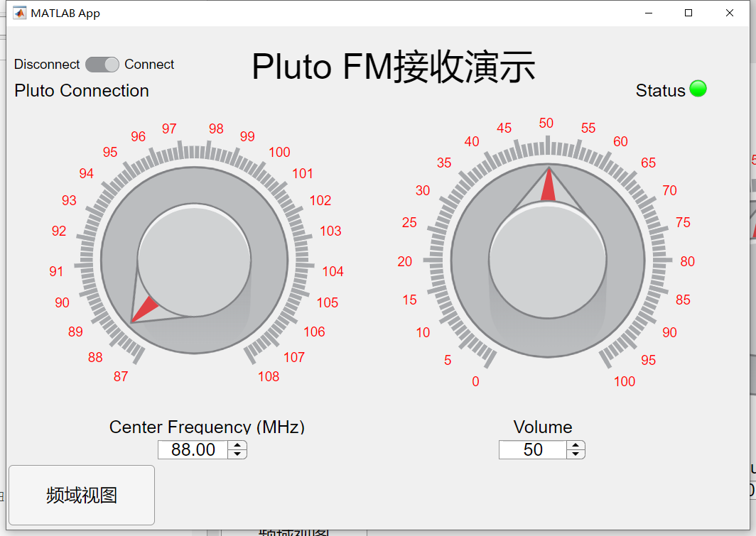This screenshot has width=756, height=536.
Task: Click the 0 mark on Volume knob
Action: [x=476, y=382]
